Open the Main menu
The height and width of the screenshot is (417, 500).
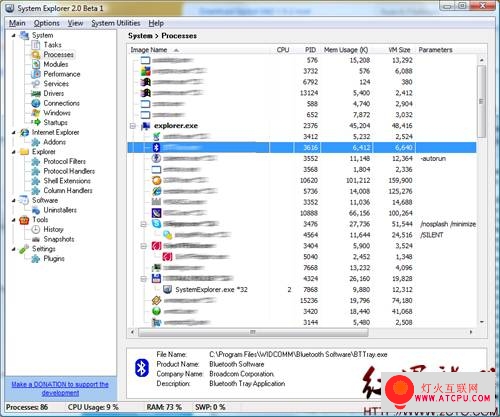17,23
